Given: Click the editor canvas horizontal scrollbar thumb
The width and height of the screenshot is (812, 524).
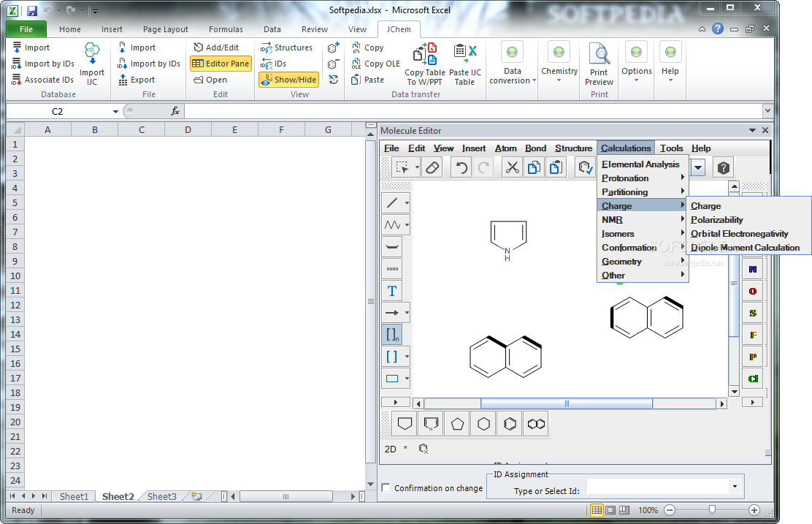Looking at the screenshot, I should coord(567,403).
